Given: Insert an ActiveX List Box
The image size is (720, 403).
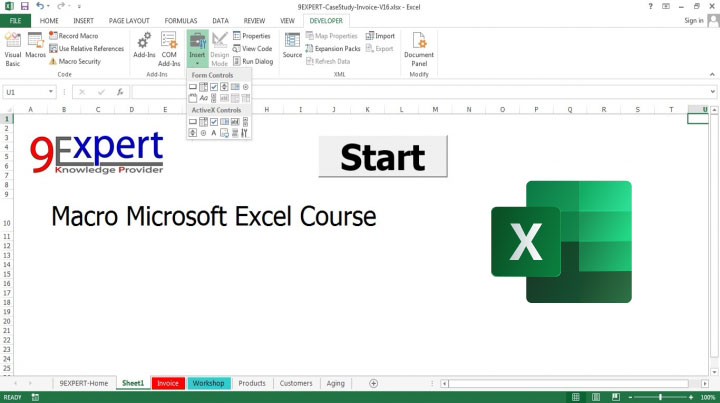Looking at the screenshot, I should point(224,122).
